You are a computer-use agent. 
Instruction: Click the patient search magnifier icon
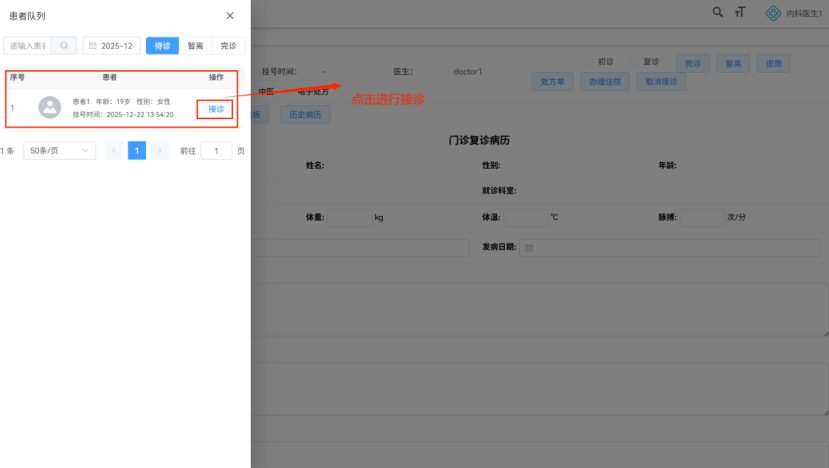coord(64,46)
